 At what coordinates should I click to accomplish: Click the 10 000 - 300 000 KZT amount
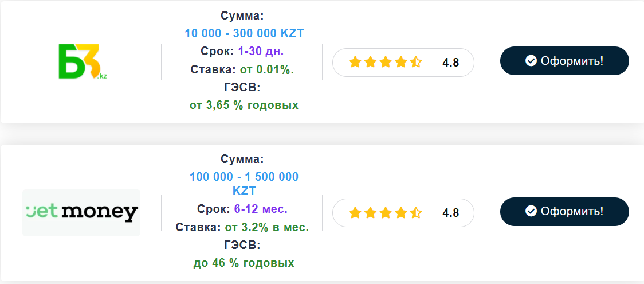coord(245,33)
